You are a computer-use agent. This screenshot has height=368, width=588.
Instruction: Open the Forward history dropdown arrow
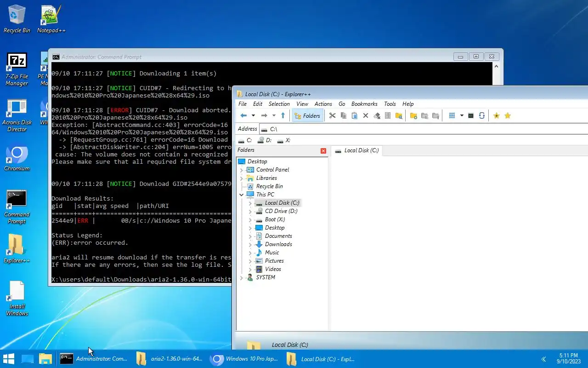pos(274,115)
